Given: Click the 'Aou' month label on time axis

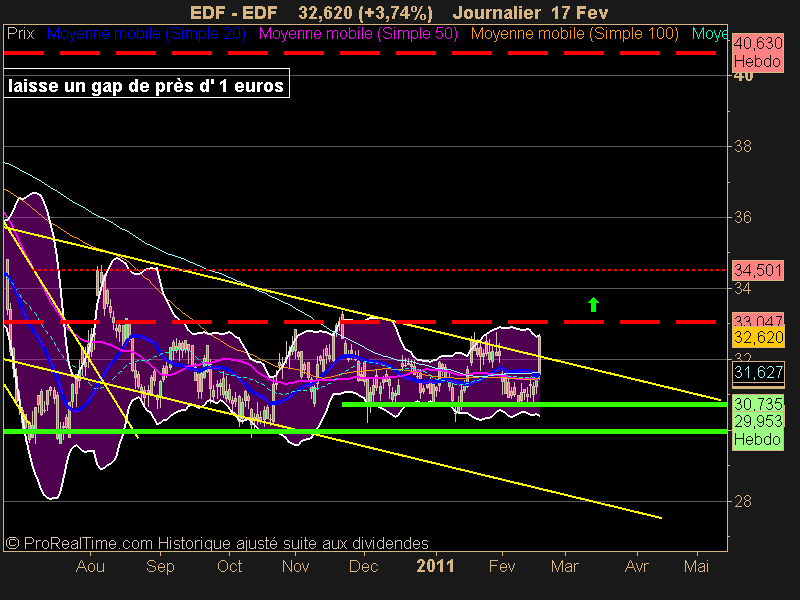Looking at the screenshot, I should (90, 566).
